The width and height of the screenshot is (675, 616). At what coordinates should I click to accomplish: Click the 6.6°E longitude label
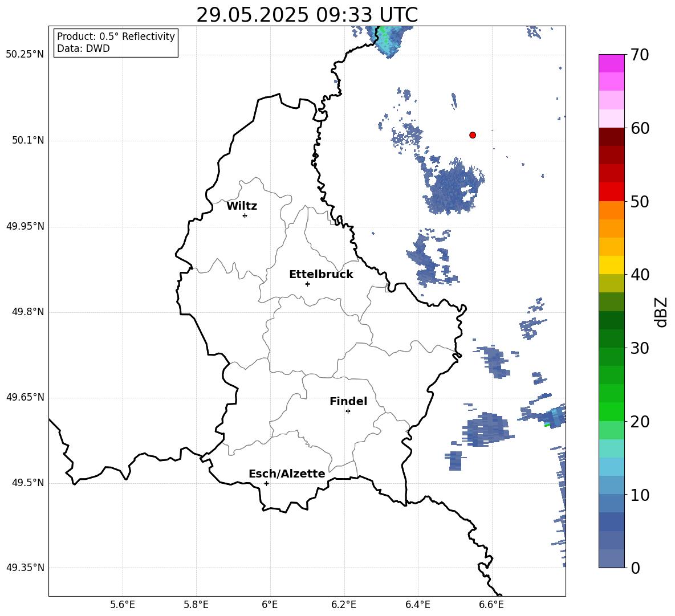pyautogui.click(x=491, y=605)
